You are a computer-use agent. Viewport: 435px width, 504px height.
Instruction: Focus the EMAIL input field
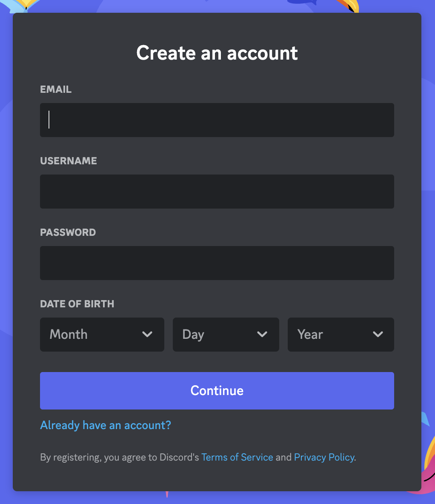tap(217, 120)
